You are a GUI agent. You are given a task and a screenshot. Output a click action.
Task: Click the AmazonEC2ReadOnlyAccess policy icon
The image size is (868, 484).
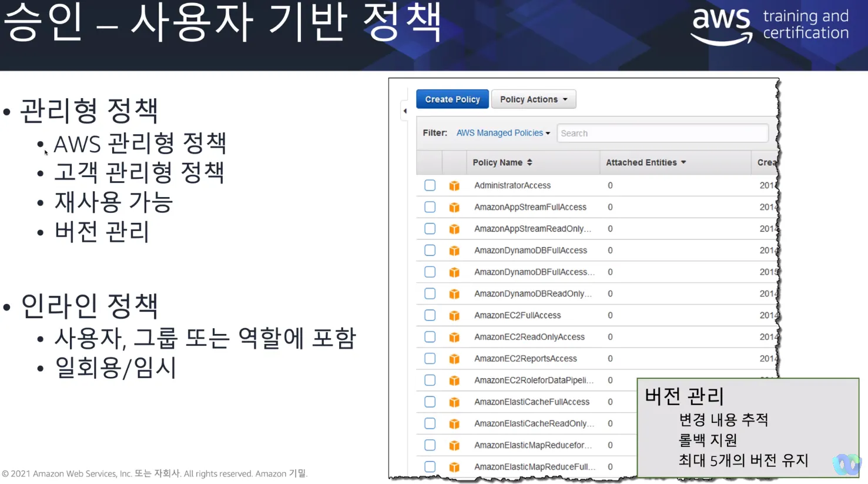[454, 338]
